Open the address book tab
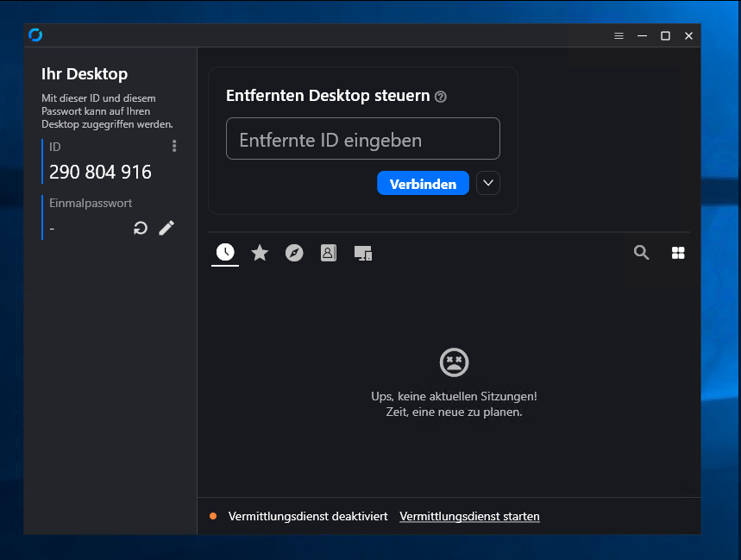The height and width of the screenshot is (560, 741). 329,253
